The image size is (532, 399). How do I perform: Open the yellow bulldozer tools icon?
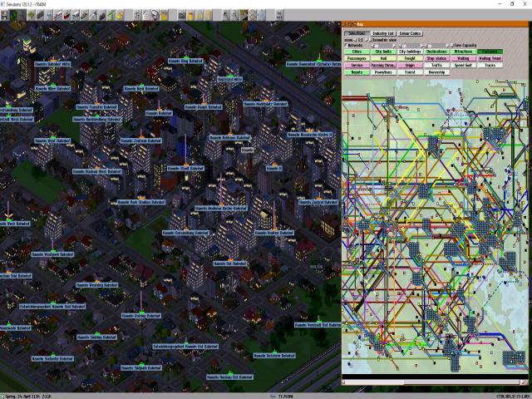120,15
